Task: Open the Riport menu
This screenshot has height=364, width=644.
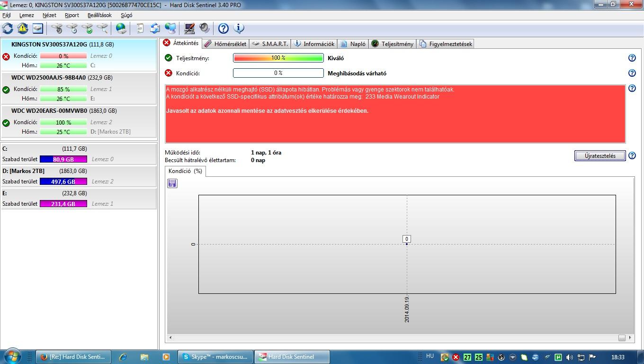Action: coord(72,15)
